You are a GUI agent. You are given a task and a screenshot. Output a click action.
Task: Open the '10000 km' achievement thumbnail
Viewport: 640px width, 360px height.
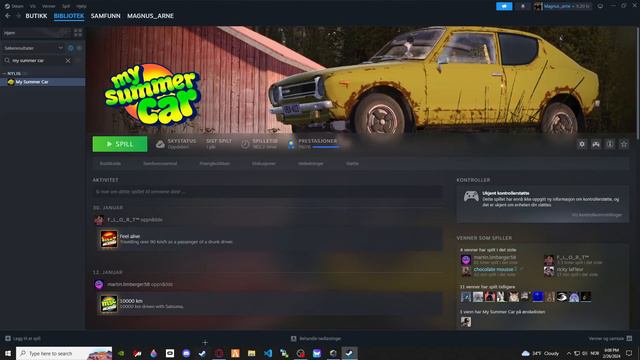pyautogui.click(x=109, y=304)
